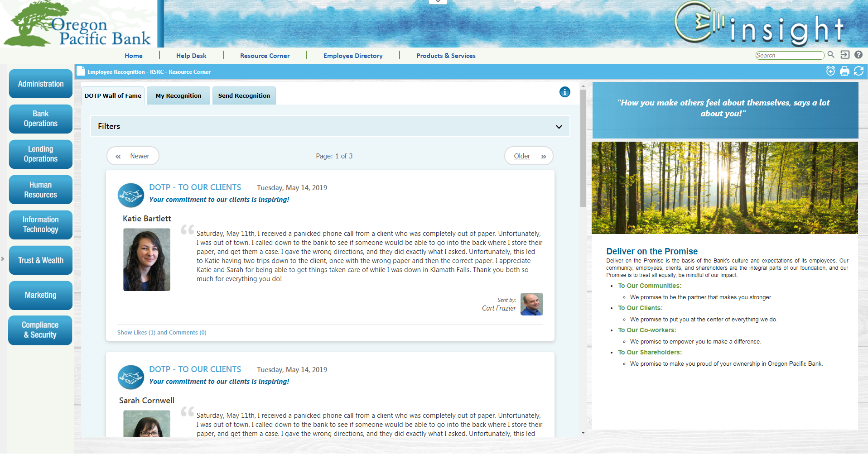Open the Compliance & Security section
Screen dimensions: 868x454
pos(40,330)
